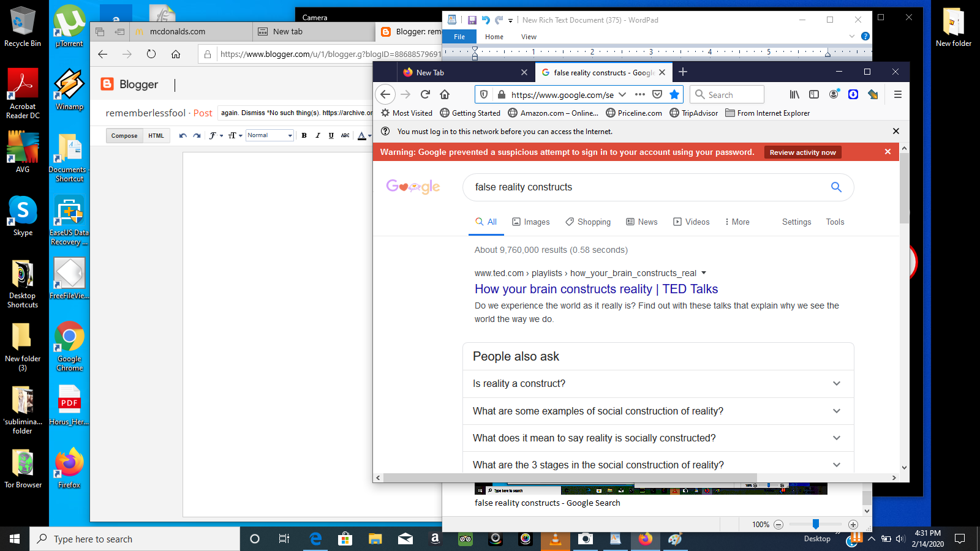Screen dimensions: 980x551
Task: Click the blue download extension icon in Firefox
Action: pyautogui.click(x=853, y=94)
